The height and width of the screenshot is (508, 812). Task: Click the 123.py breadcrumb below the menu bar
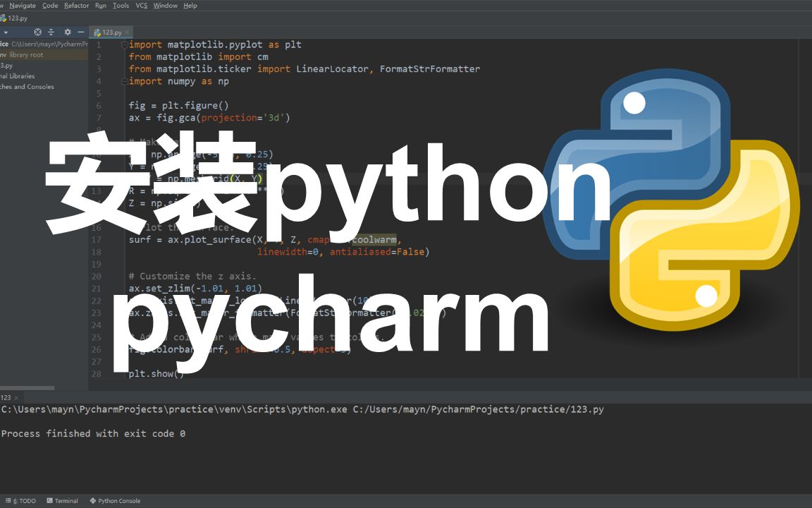tap(18, 18)
